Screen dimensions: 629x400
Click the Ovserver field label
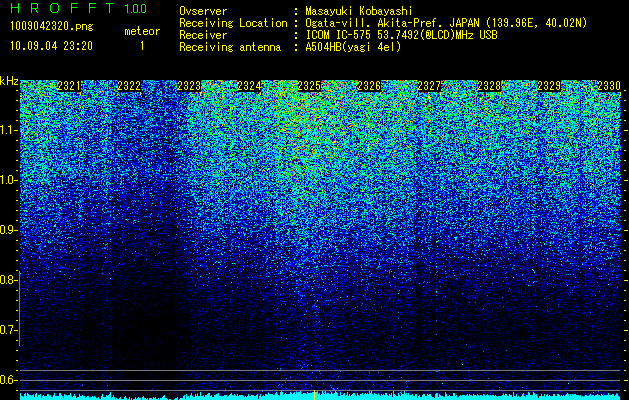coord(203,12)
